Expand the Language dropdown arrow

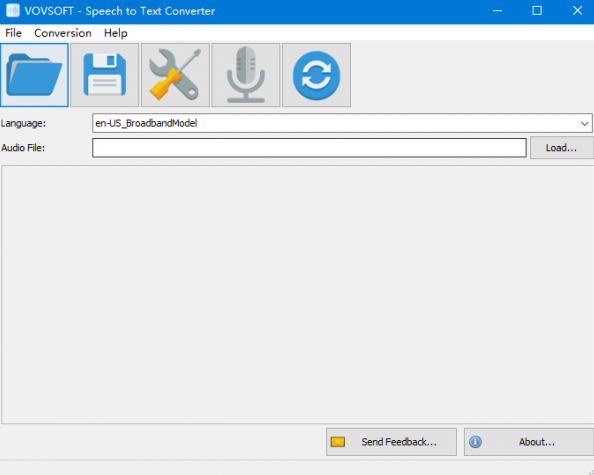click(584, 123)
